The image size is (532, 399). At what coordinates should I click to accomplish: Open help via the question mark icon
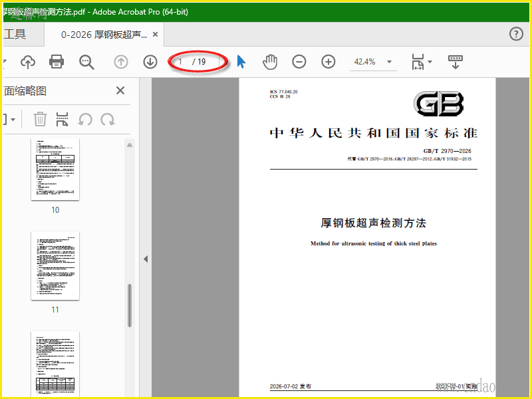coord(516,34)
